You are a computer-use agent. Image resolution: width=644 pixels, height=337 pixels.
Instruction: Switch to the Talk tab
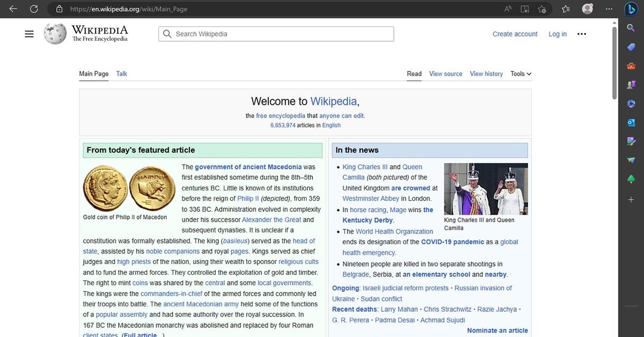coord(121,74)
